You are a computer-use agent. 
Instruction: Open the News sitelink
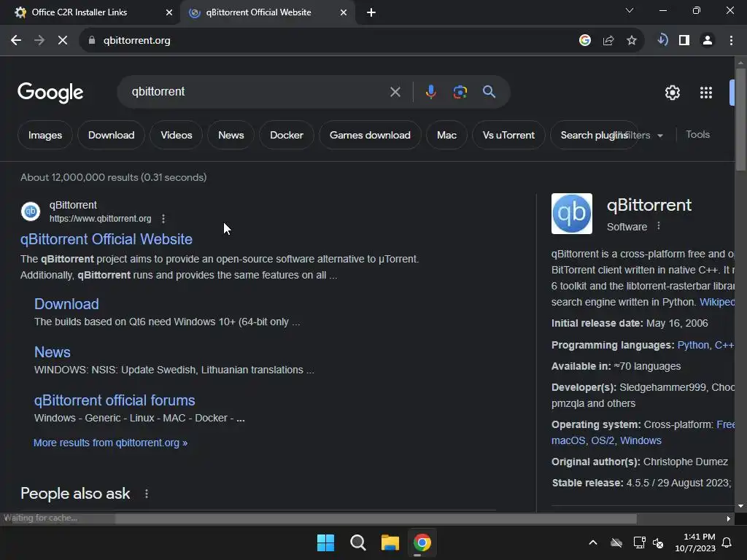pos(53,352)
